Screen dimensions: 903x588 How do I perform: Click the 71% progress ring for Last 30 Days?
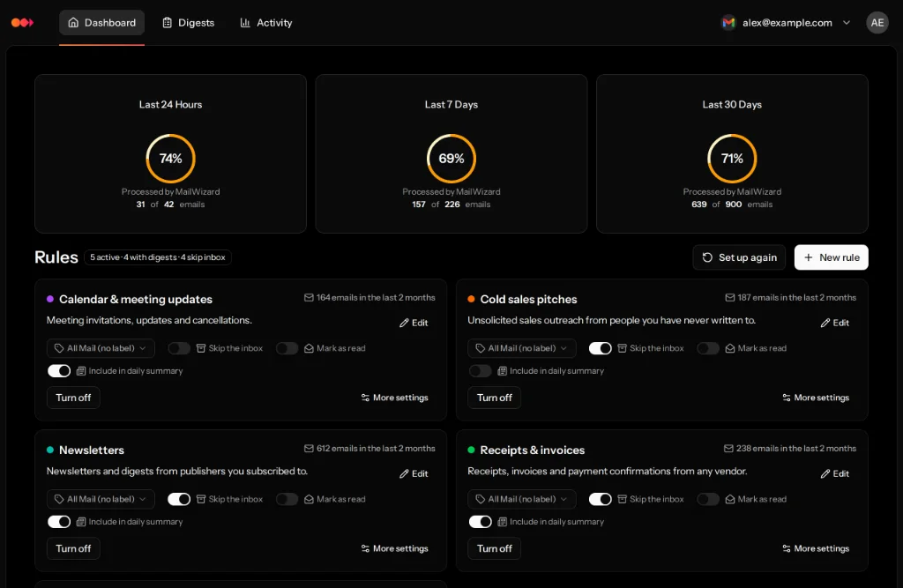point(732,159)
